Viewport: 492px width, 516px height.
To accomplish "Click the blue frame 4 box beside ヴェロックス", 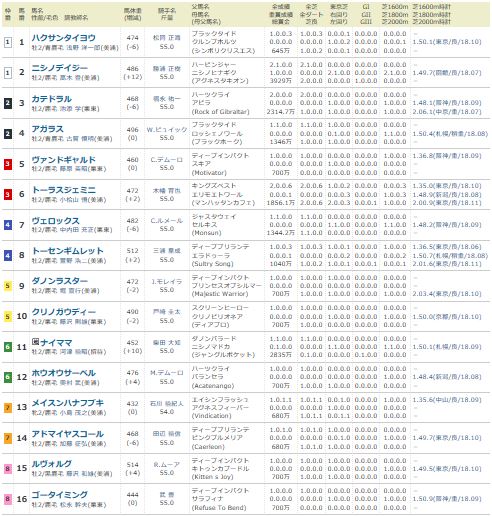I will tap(8, 225).
